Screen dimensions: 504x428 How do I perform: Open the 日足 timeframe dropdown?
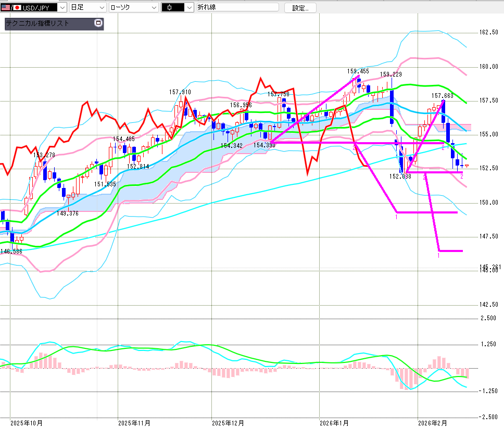pos(102,8)
